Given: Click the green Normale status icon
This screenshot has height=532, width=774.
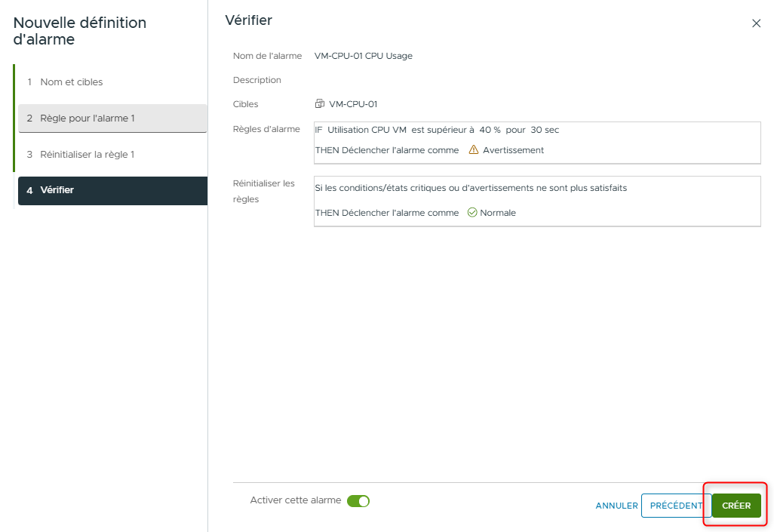Looking at the screenshot, I should tap(471, 213).
